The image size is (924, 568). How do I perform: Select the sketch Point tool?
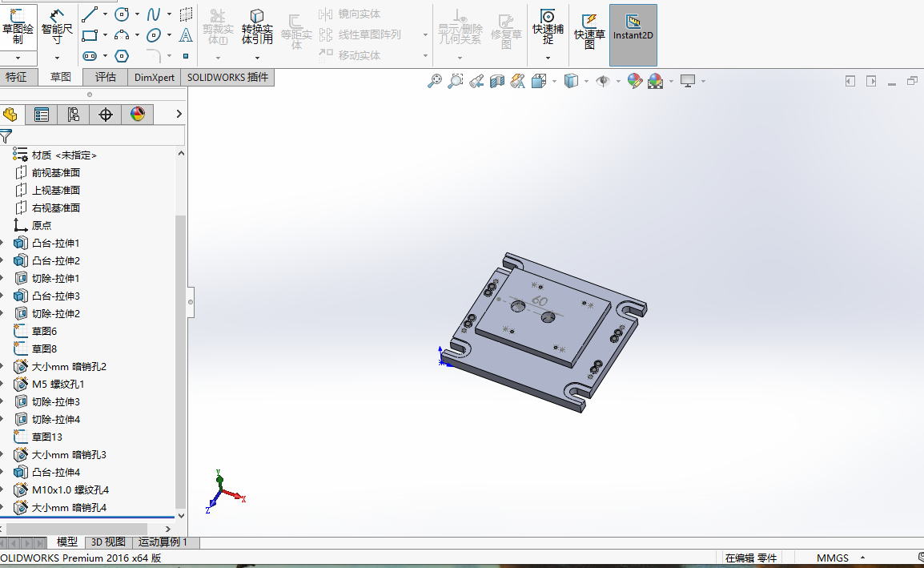(x=186, y=56)
